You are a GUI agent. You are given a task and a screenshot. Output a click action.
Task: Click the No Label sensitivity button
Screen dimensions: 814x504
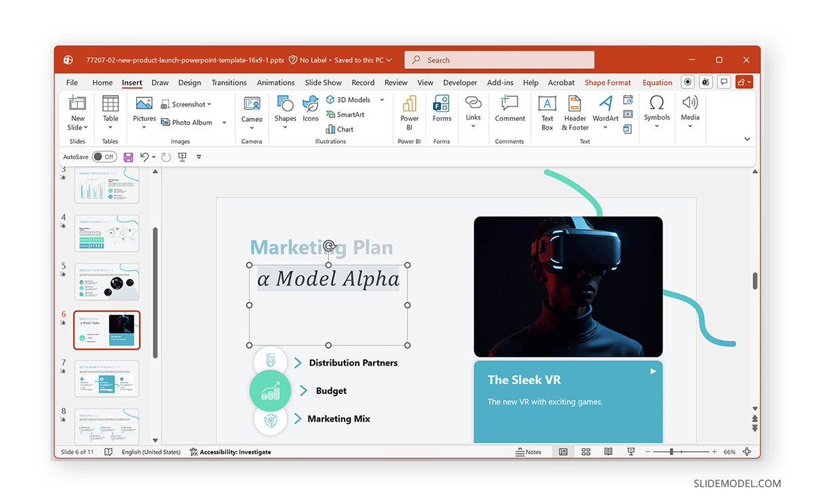pos(308,60)
